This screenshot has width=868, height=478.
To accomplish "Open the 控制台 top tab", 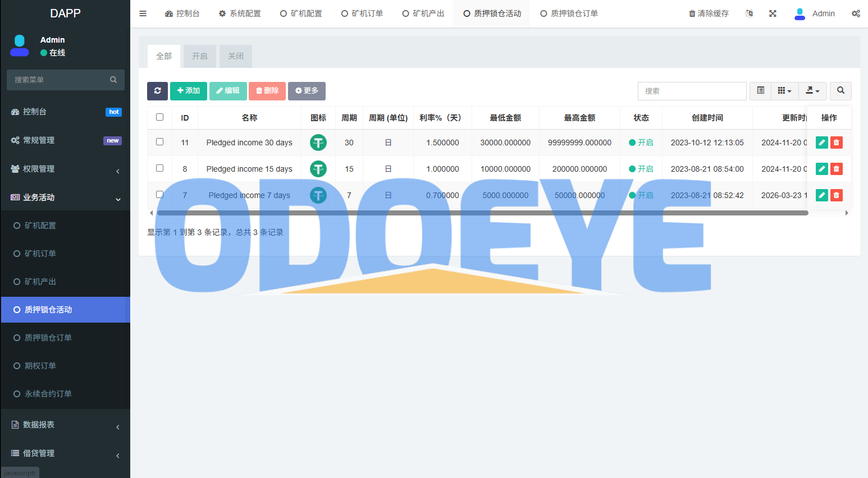I will pos(182,13).
